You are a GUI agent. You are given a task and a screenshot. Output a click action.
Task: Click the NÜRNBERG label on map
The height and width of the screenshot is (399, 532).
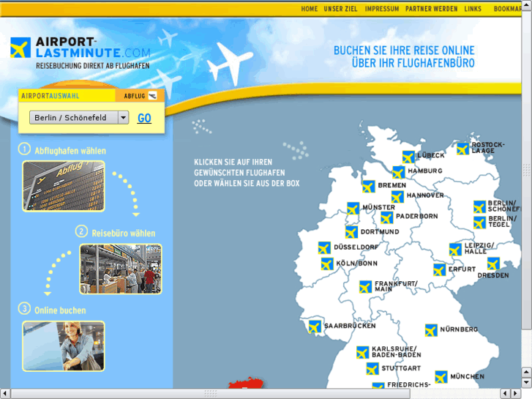coord(459,329)
